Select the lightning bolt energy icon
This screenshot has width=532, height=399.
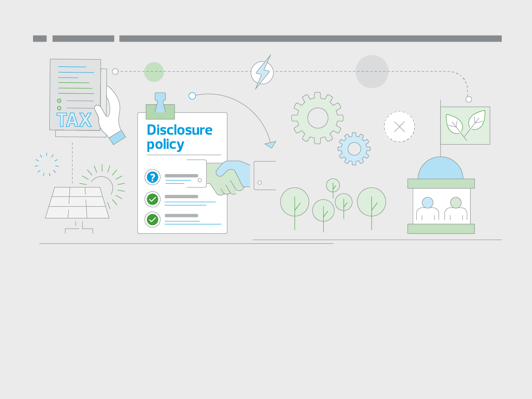coord(262,72)
